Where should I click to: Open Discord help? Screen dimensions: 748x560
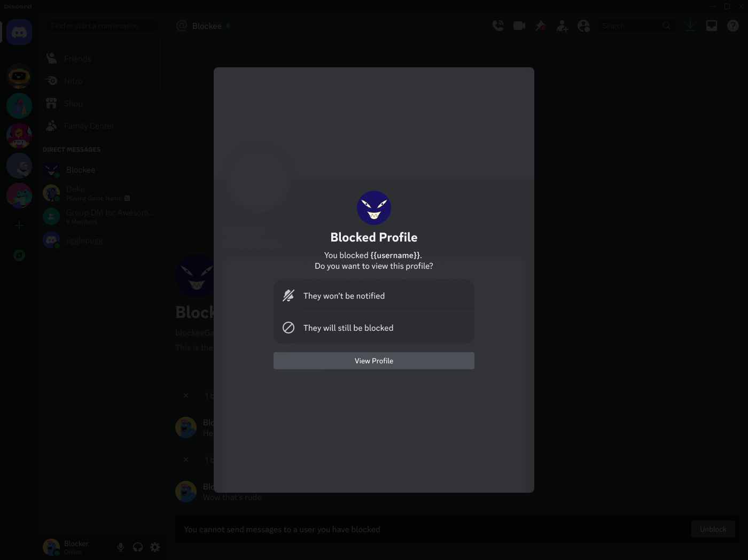click(x=733, y=25)
